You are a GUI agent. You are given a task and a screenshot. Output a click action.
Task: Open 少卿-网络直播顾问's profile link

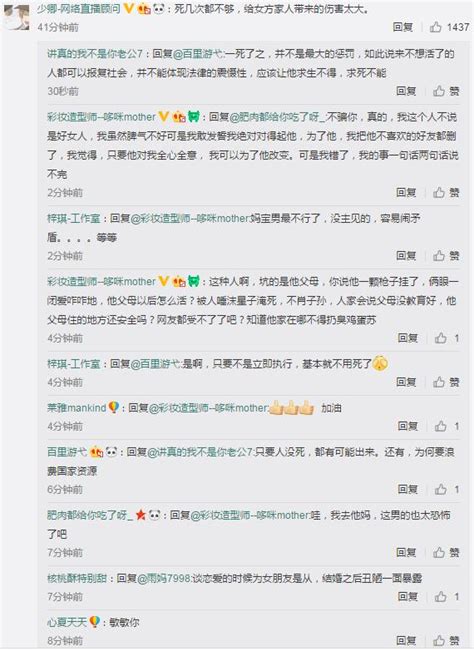pos(78,8)
